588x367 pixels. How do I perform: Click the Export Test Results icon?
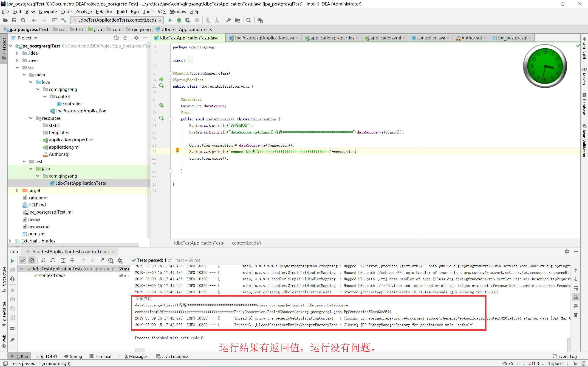(x=102, y=260)
